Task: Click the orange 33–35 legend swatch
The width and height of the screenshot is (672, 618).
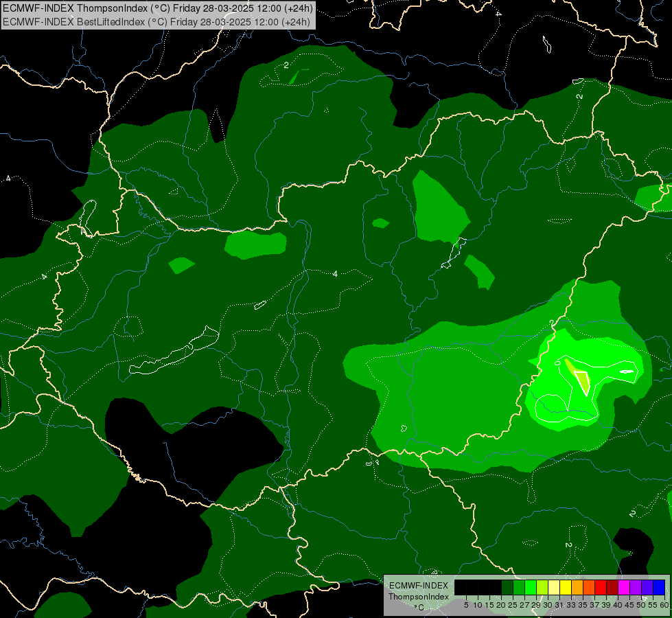Action: coord(577,587)
